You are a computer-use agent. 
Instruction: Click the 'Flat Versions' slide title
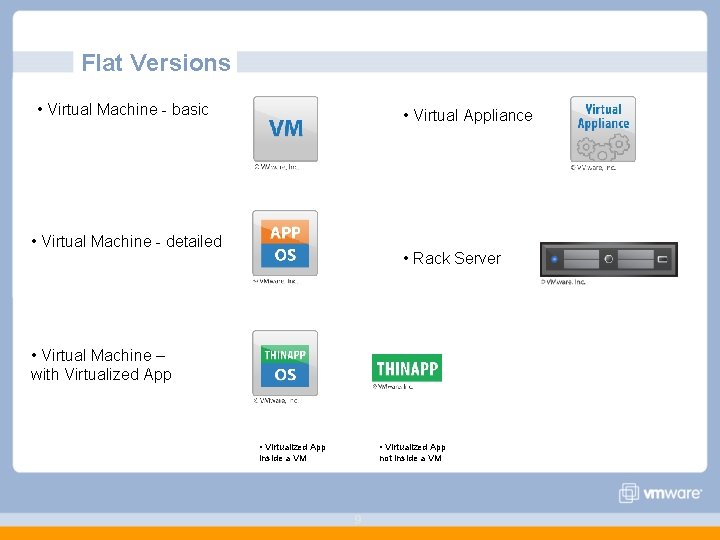[x=156, y=62]
